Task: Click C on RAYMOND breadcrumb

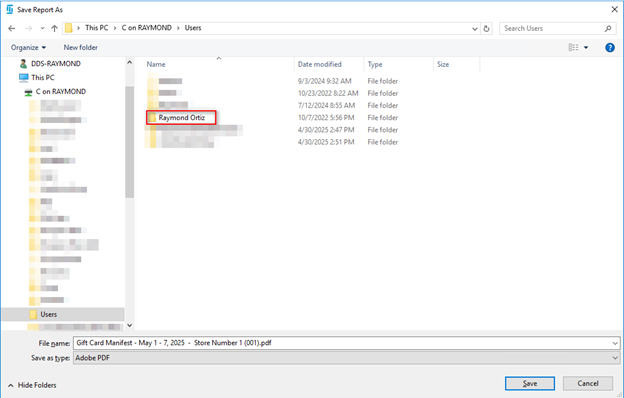Action: (x=146, y=28)
